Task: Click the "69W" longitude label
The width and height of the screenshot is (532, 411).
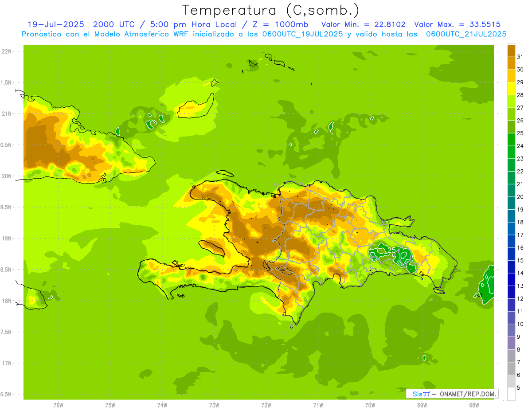Action: pyautogui.click(x=422, y=405)
